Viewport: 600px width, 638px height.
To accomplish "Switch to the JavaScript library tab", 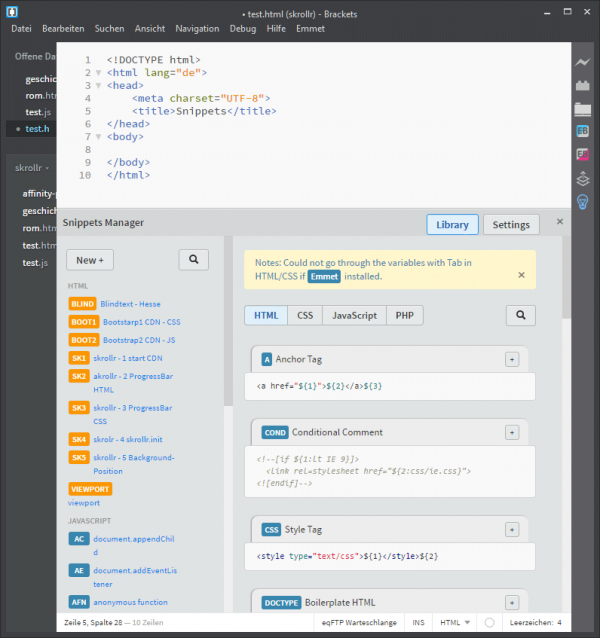I will coord(354,316).
